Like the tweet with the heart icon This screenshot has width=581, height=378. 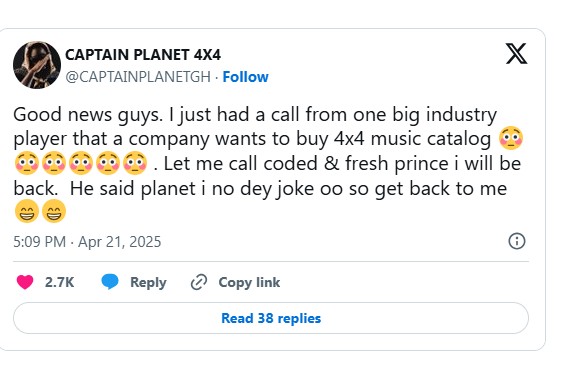[x=25, y=282]
